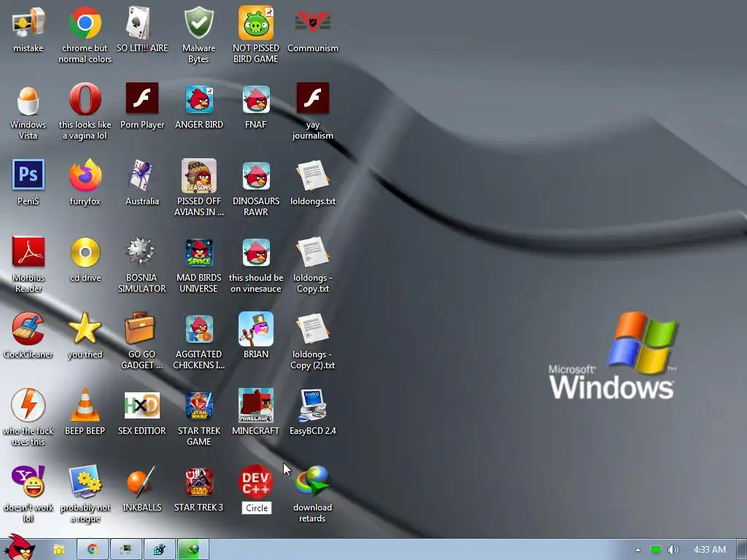Click the green square tray icon
The image size is (747, 560).
(656, 550)
